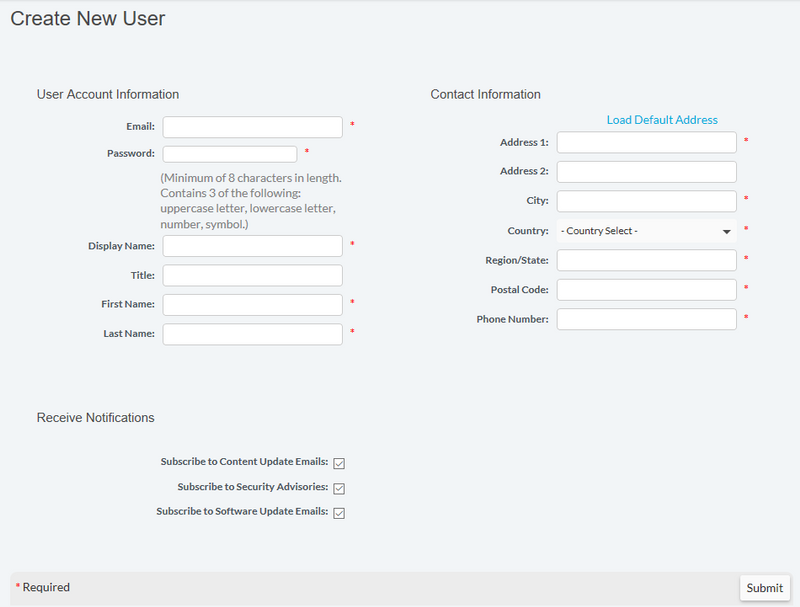This screenshot has width=800, height=607.
Task: Click the Last Name text box
Action: point(252,334)
